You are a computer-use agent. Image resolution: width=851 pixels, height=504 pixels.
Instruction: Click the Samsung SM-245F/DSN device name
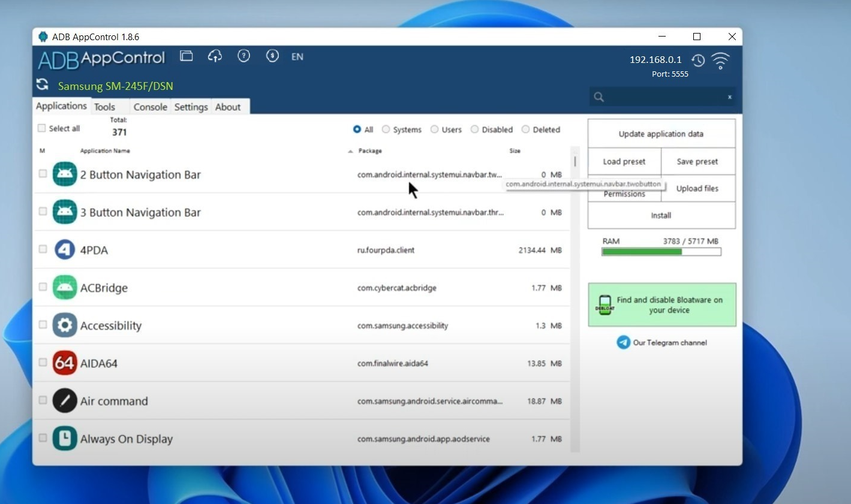[x=116, y=86]
